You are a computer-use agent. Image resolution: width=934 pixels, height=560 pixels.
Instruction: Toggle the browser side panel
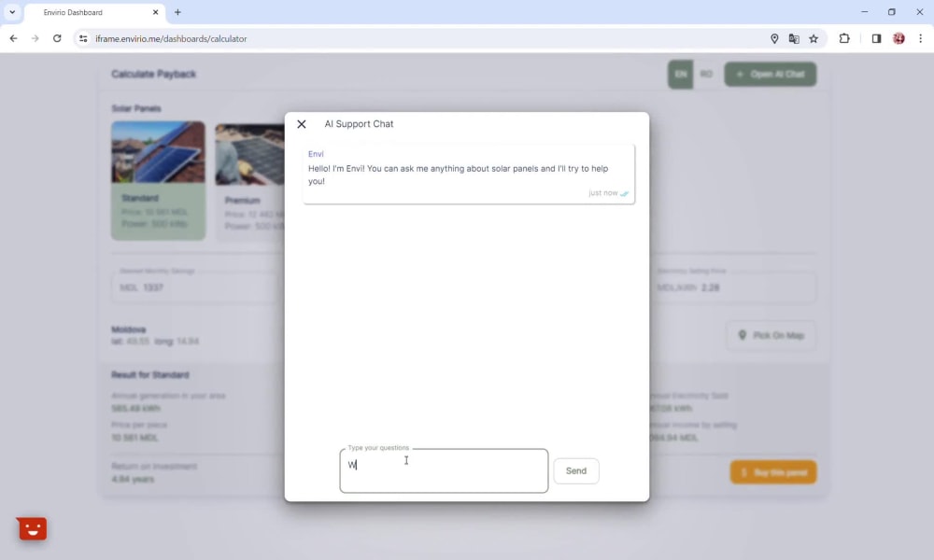(876, 38)
